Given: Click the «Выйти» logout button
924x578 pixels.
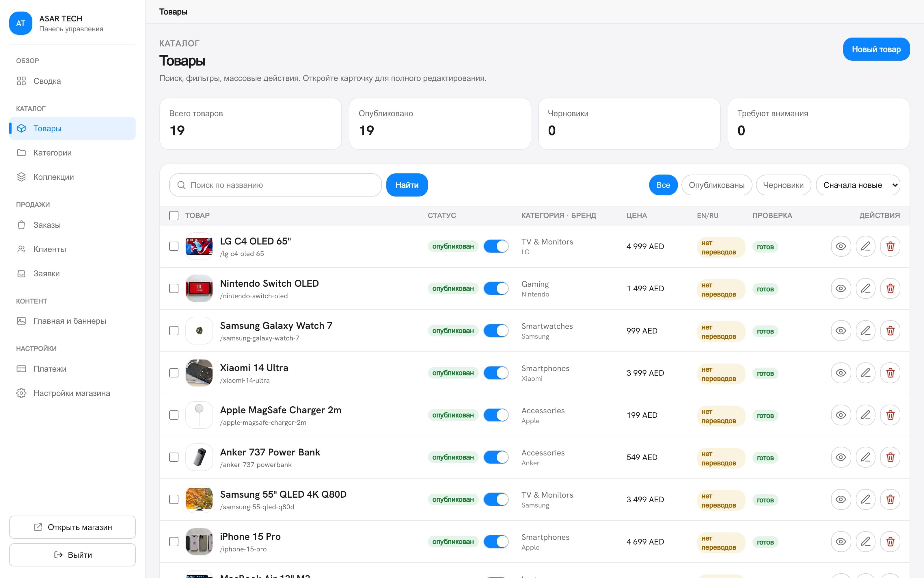Looking at the screenshot, I should point(72,555).
